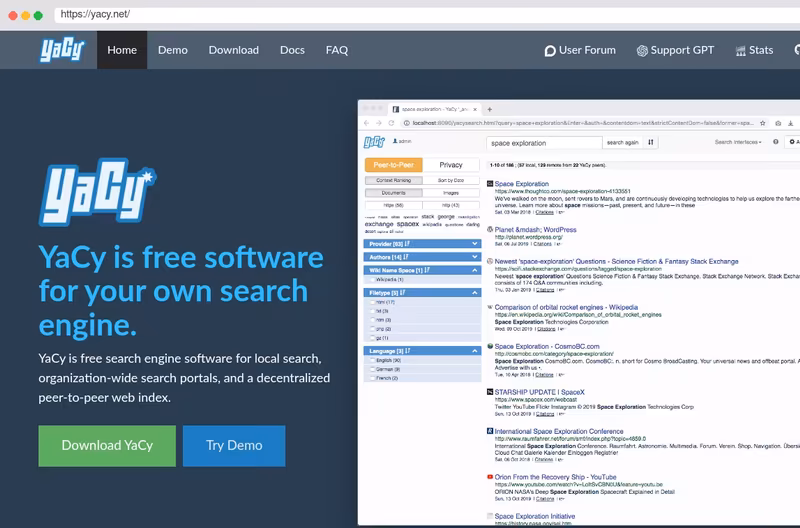Click the browser address bar showing yacy.net
800x528 pixels.
[427, 14]
